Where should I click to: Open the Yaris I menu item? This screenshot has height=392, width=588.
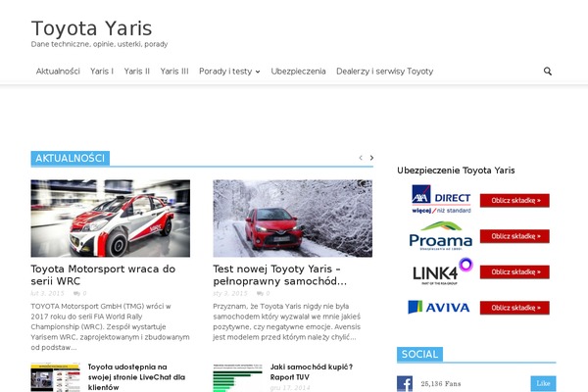point(102,72)
